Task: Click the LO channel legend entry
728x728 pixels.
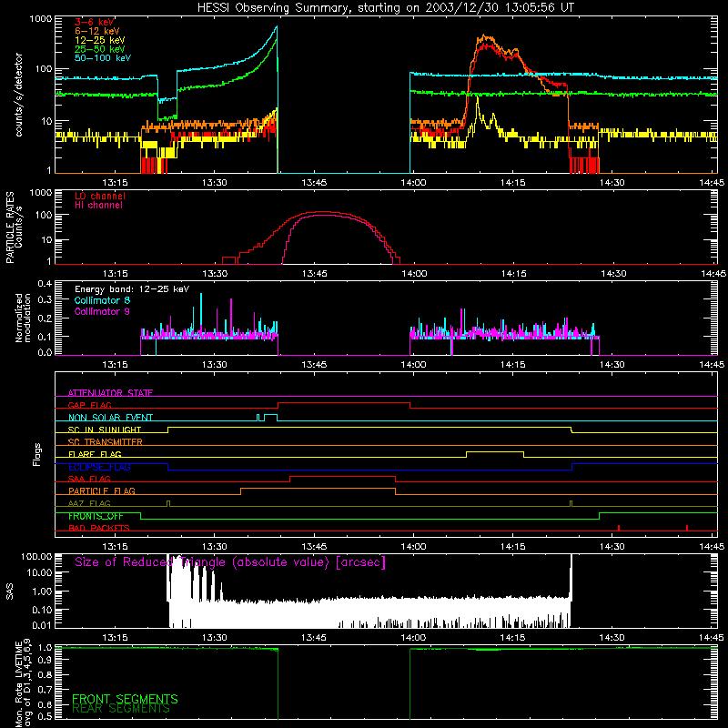Action: 100,196
